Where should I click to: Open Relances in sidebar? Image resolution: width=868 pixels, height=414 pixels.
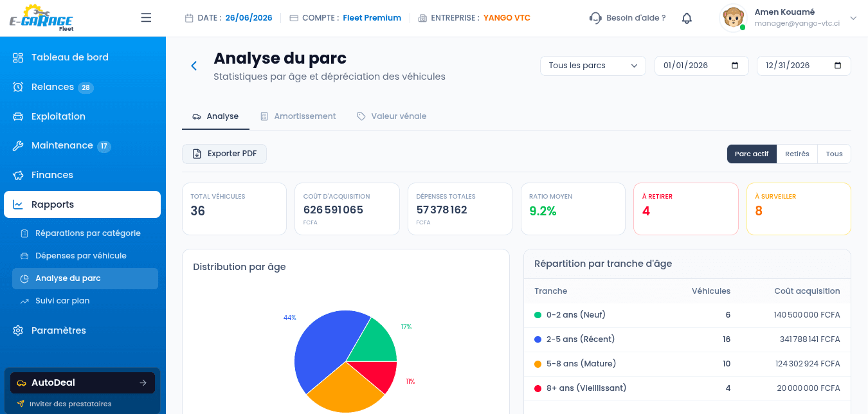[x=82, y=87]
